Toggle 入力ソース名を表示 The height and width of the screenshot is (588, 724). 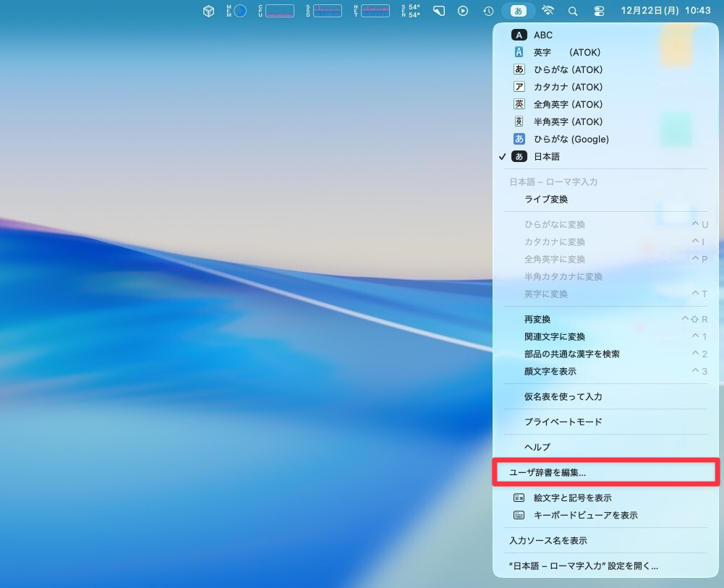(606, 541)
